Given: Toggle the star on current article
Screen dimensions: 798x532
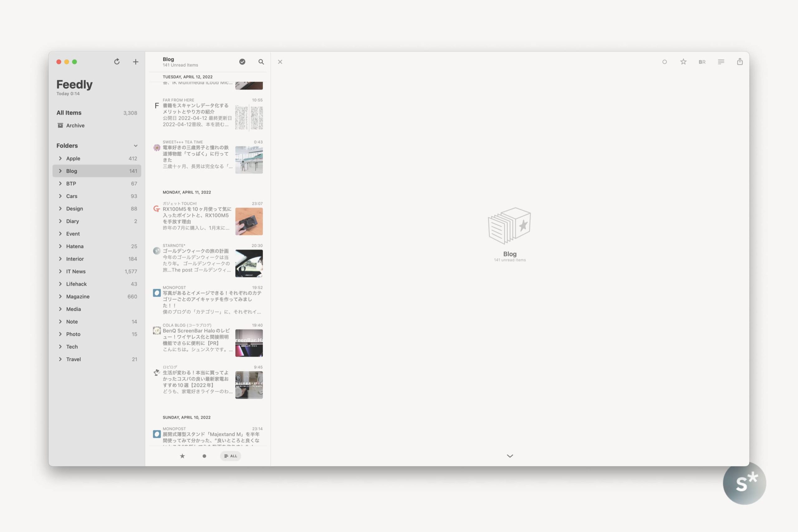Looking at the screenshot, I should (683, 62).
